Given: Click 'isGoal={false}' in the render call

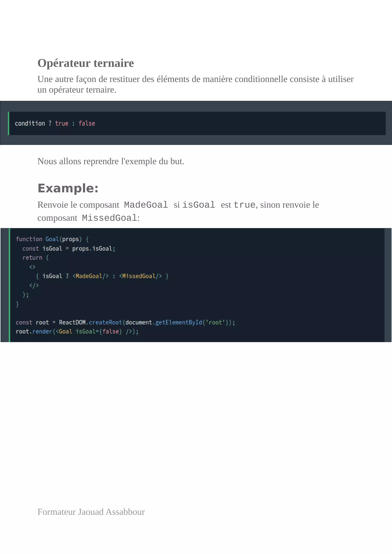Looking at the screenshot, I should coord(99,332).
